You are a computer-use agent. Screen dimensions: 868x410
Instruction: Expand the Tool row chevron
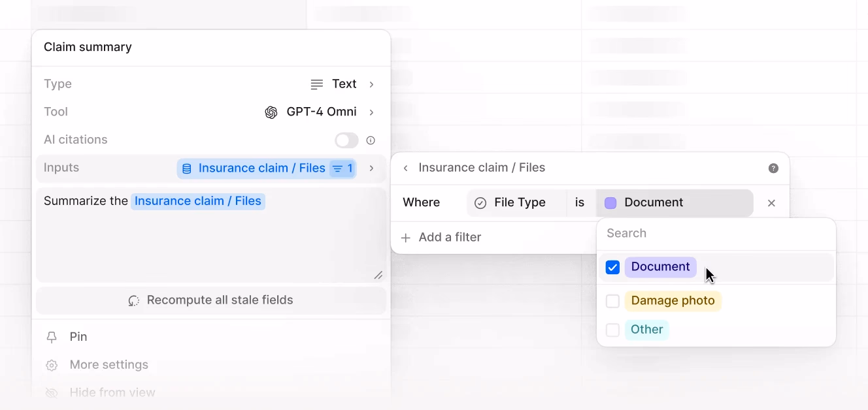[x=371, y=112]
